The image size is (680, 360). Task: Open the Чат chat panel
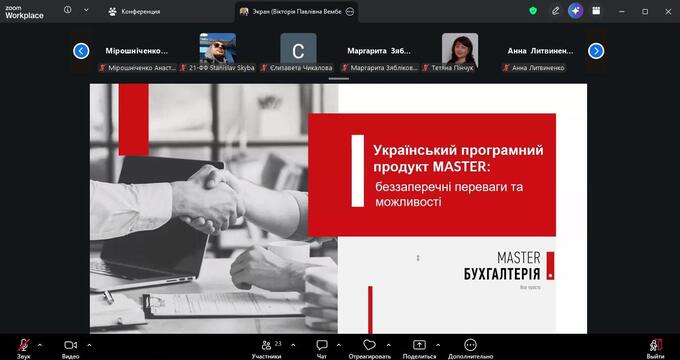click(321, 348)
